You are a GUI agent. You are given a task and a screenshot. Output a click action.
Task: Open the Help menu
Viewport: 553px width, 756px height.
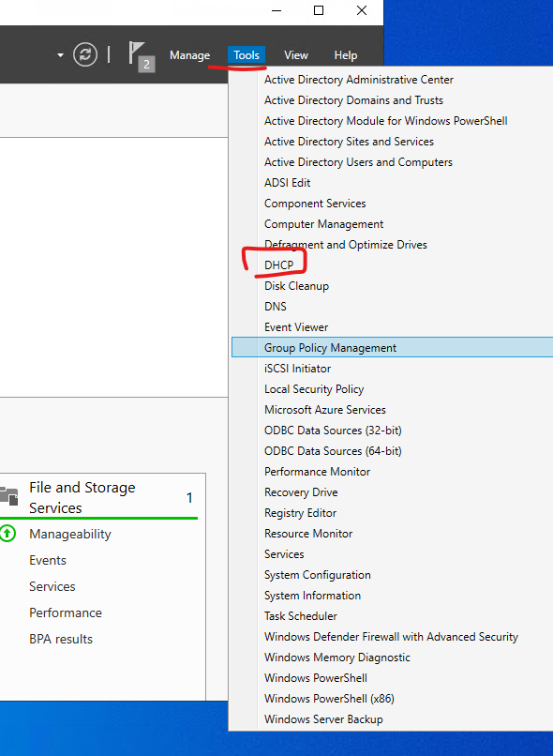(x=346, y=55)
